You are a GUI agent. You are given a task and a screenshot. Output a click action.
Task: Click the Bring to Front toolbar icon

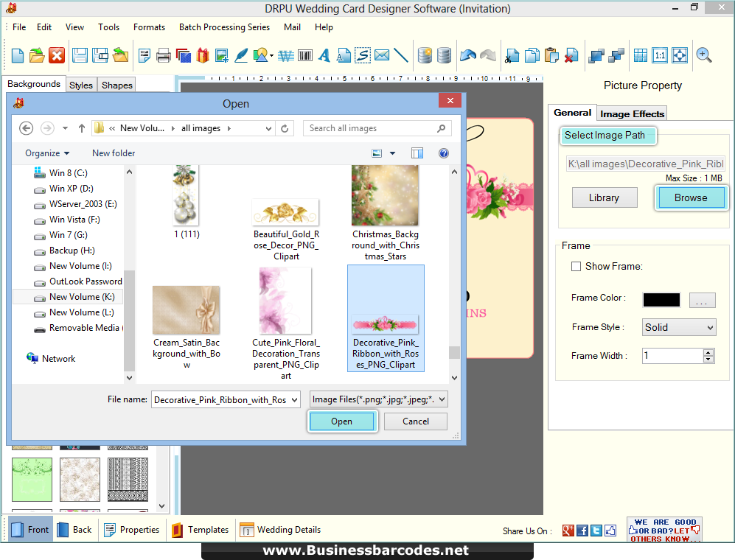click(x=596, y=55)
